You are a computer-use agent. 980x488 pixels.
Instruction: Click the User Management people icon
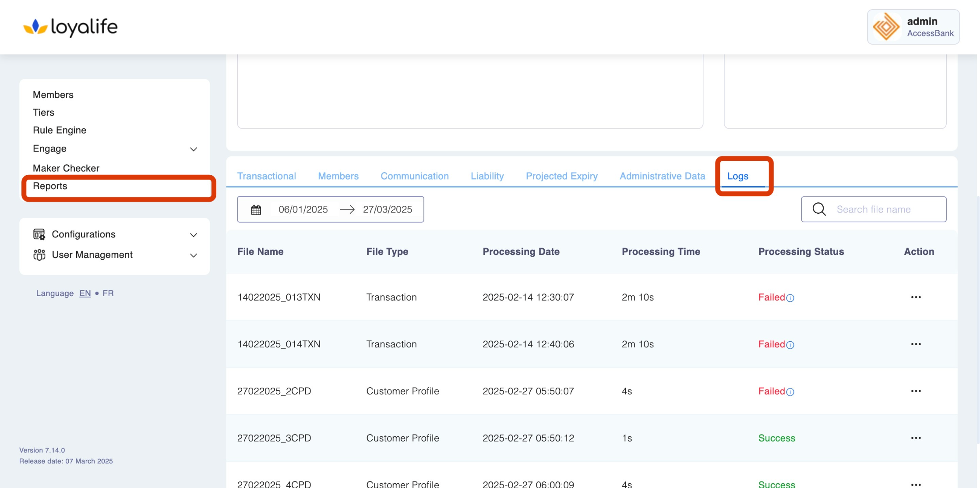point(39,255)
